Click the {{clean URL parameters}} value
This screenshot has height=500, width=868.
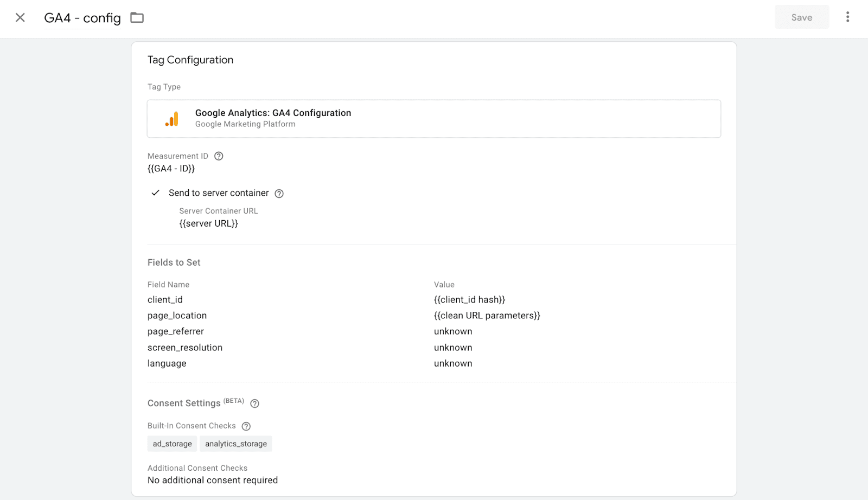coord(487,316)
